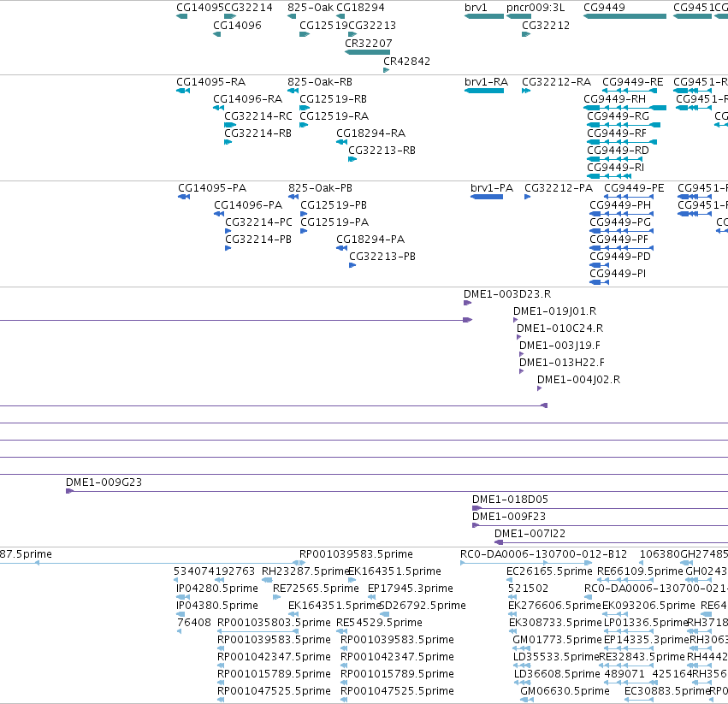Select EST EK093206.5prime label

[x=648, y=606]
